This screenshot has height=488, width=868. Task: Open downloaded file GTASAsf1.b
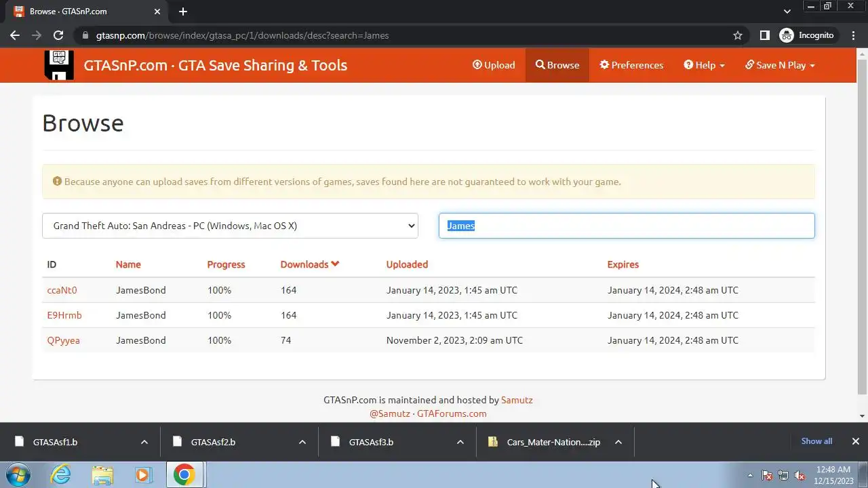coord(55,442)
